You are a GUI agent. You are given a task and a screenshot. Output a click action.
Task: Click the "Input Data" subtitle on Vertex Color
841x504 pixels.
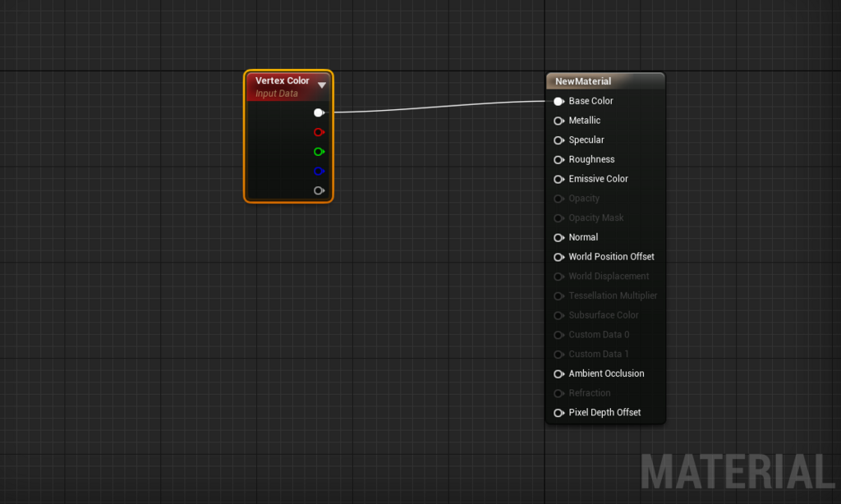(276, 94)
